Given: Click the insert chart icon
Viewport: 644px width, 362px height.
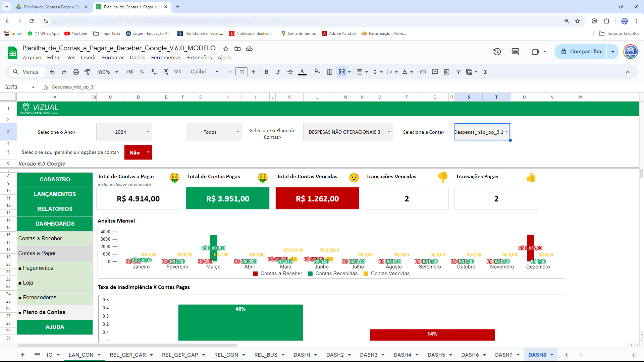Looking at the screenshot, I should point(446,72).
